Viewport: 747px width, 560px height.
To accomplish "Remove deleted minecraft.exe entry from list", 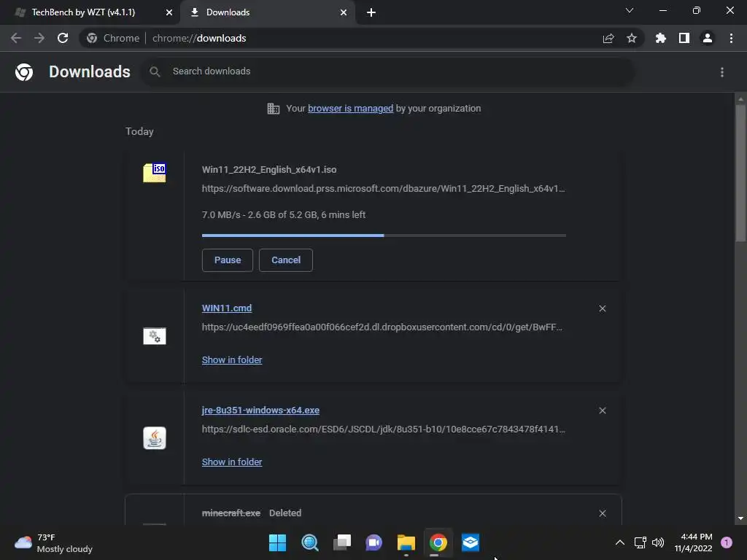I will click(x=602, y=513).
